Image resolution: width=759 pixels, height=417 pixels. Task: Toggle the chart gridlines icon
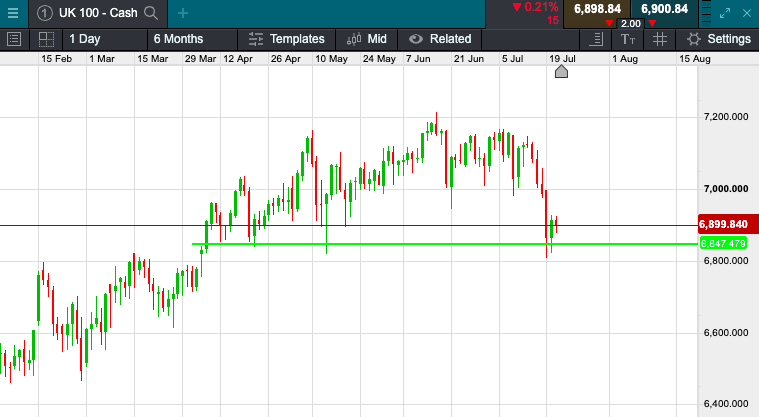coord(659,39)
